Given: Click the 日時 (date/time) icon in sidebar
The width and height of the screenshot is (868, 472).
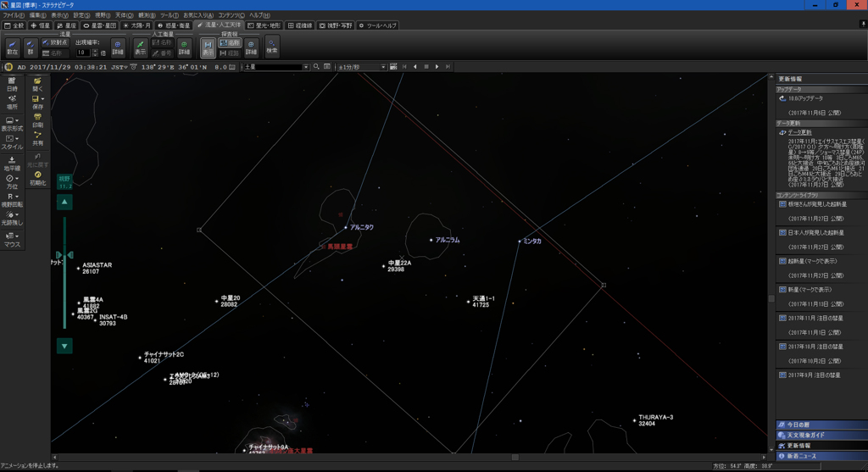Looking at the screenshot, I should point(12,83).
